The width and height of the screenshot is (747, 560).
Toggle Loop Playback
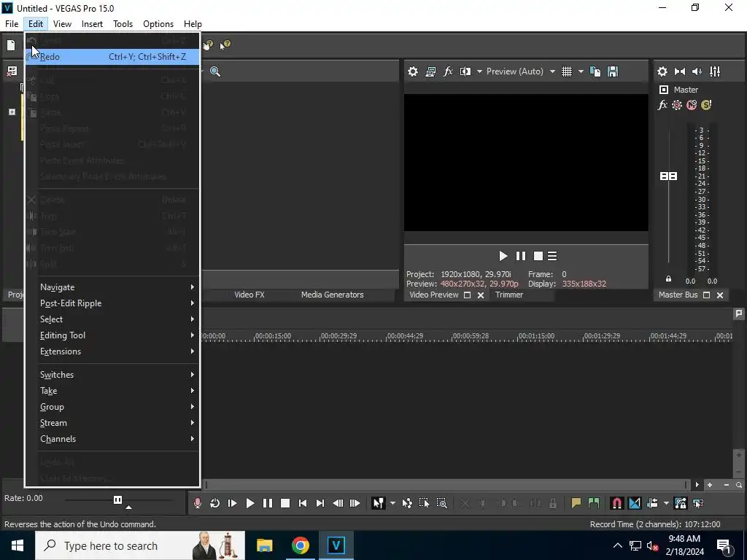point(215,503)
